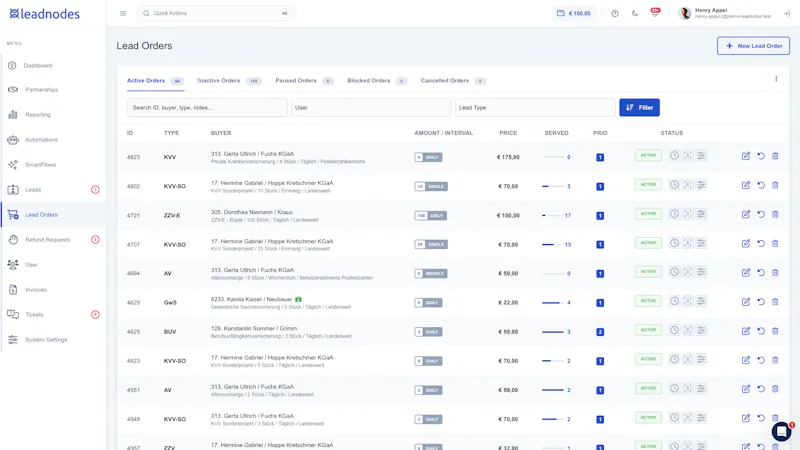Click the leadnodes logo
This screenshot has width=800, height=450.
[44, 14]
